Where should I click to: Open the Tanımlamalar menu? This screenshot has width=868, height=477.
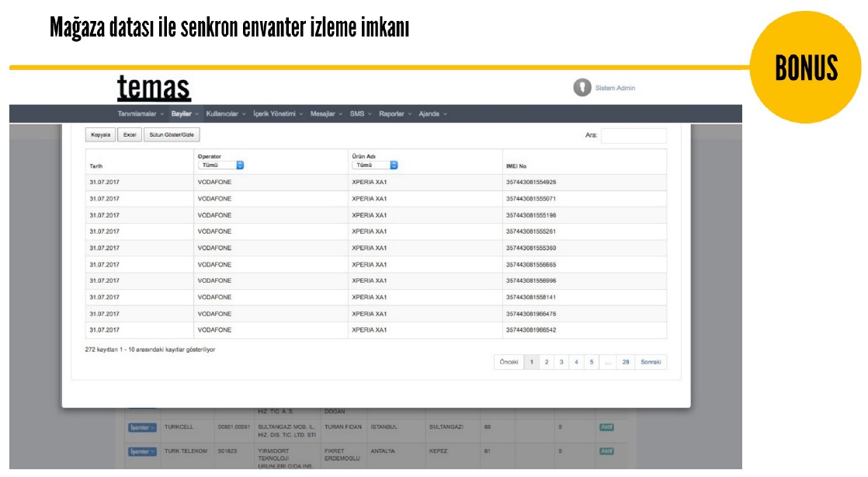141,113
